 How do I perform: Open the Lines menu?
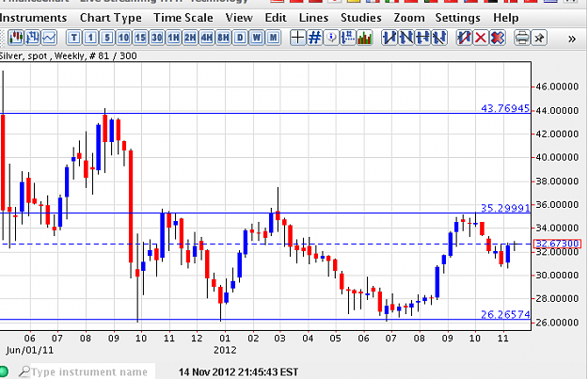pyautogui.click(x=313, y=18)
